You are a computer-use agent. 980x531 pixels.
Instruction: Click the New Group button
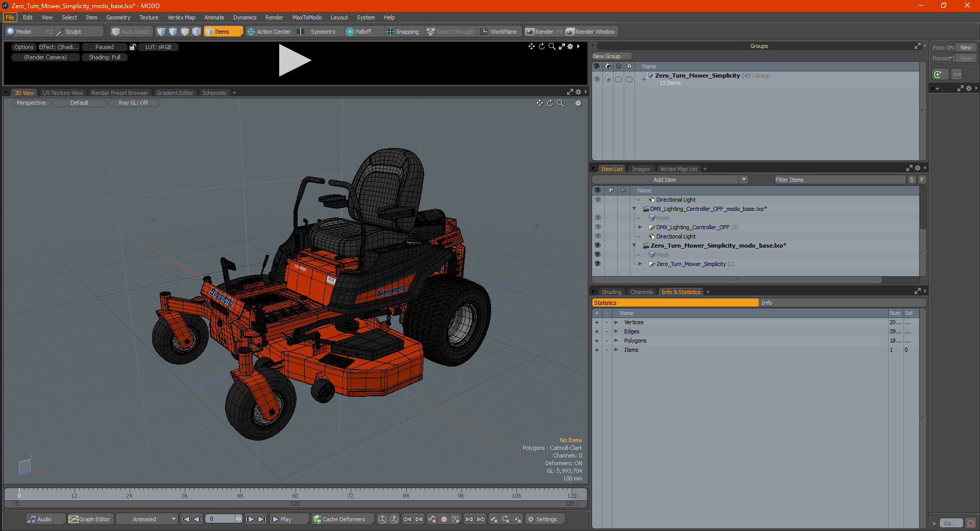point(611,56)
